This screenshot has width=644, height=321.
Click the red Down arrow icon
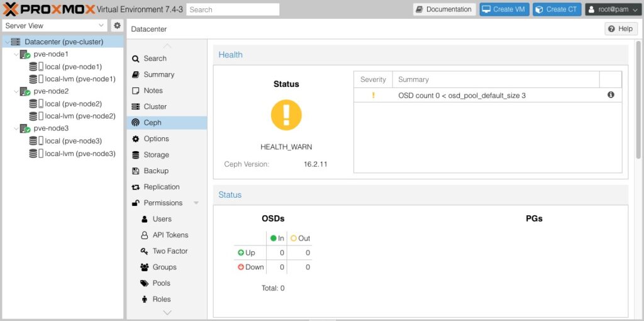coord(241,267)
